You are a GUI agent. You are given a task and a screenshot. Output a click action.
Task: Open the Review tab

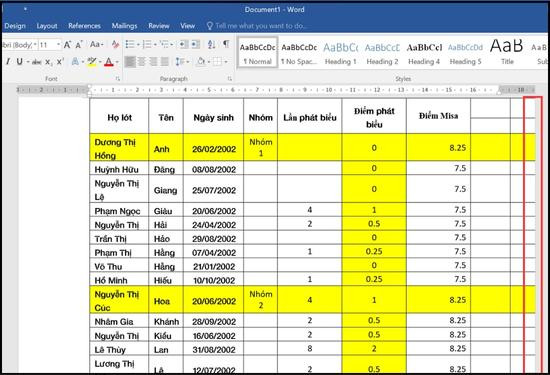click(159, 26)
